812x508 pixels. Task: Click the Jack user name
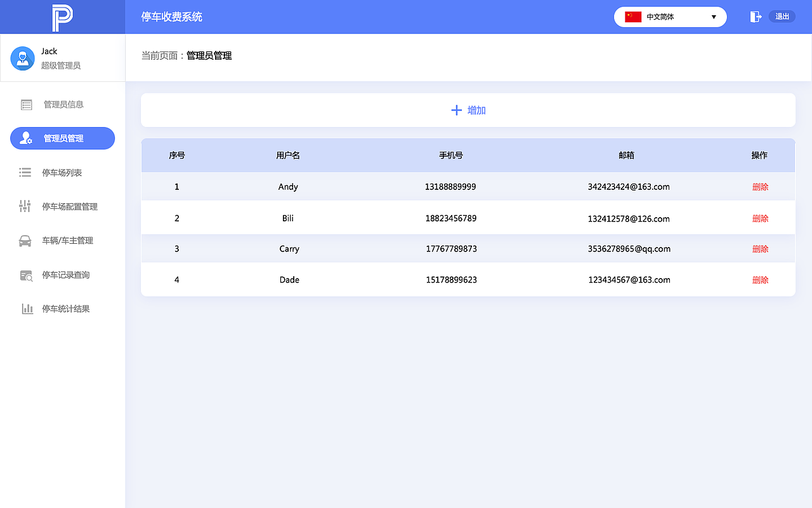click(49, 51)
